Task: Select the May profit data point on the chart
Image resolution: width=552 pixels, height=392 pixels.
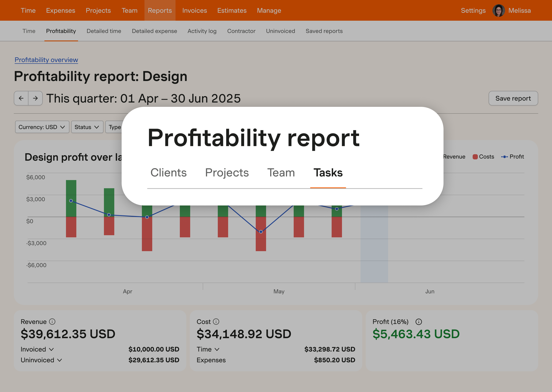Action: pyautogui.click(x=261, y=232)
